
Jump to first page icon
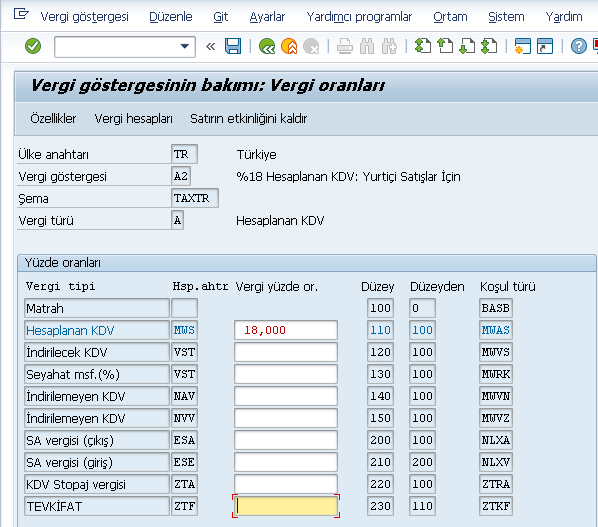coord(423,46)
